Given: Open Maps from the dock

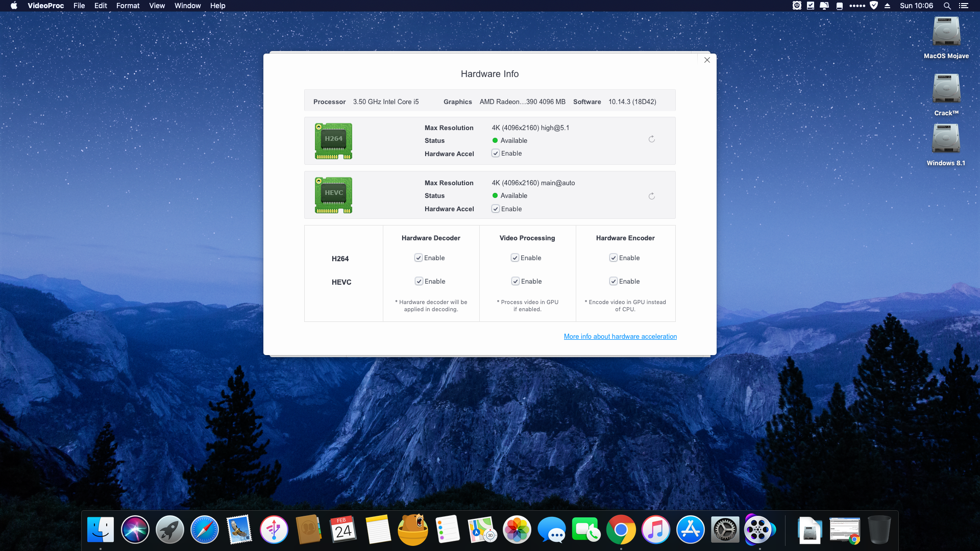Looking at the screenshot, I should pyautogui.click(x=482, y=530).
